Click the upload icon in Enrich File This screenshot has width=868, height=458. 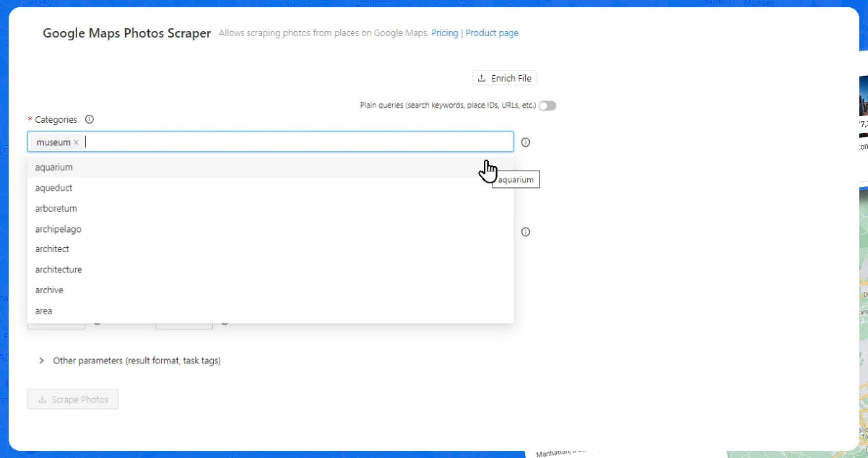(x=482, y=78)
